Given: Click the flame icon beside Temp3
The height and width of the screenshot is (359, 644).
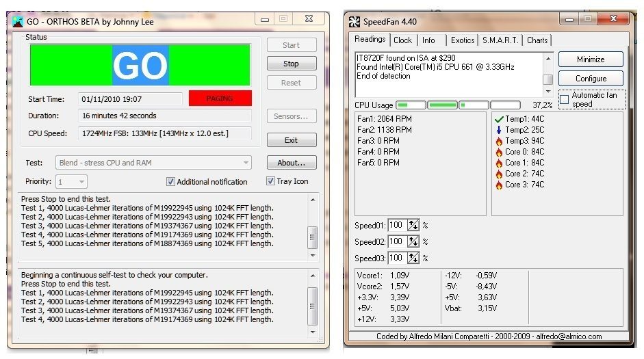Looking at the screenshot, I should click(x=499, y=141).
